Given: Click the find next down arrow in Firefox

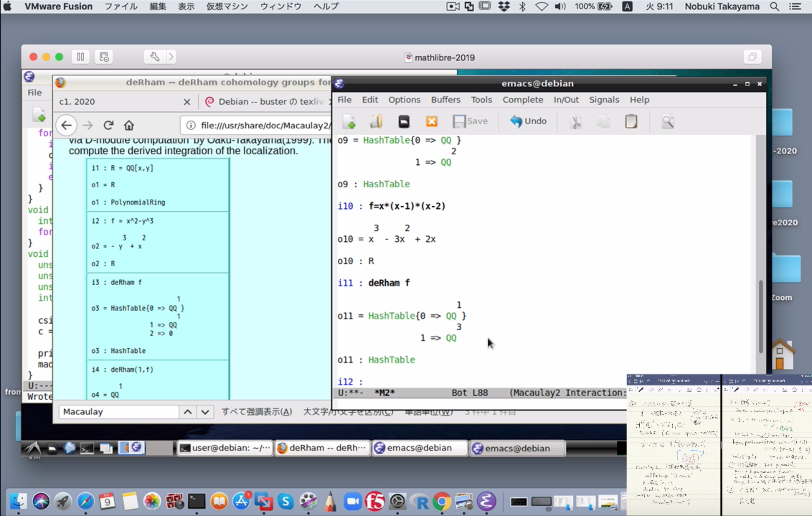Looking at the screenshot, I should point(205,412).
